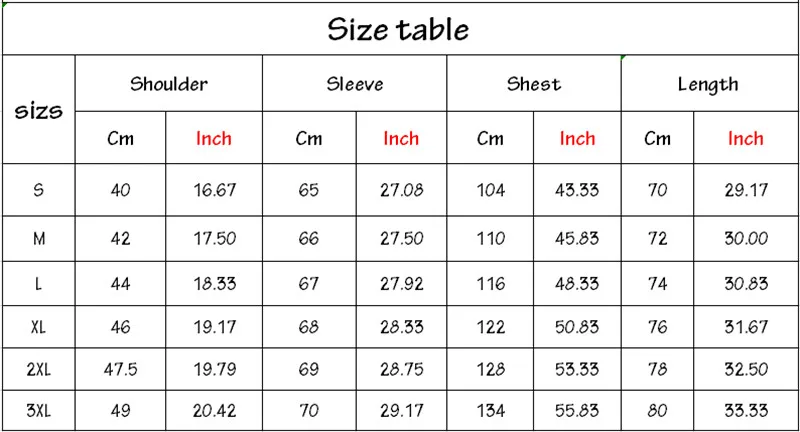Select the Length column header
This screenshot has width=800, height=432.
pos(709,83)
